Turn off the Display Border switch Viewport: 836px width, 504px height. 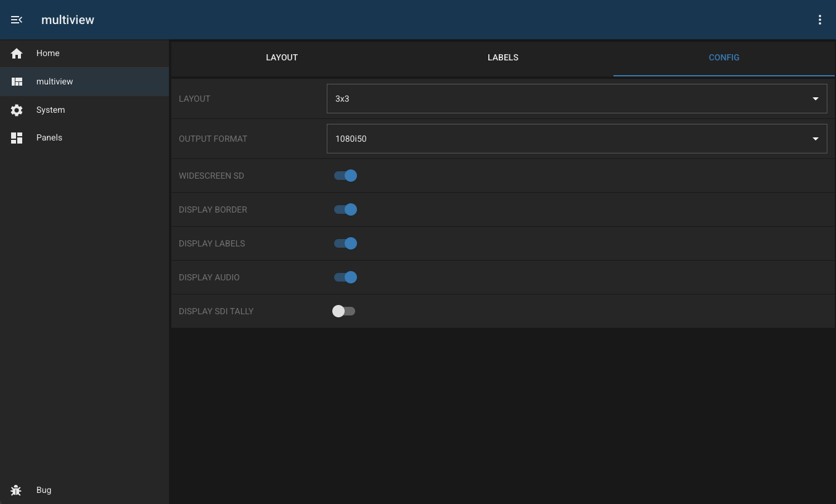[345, 209]
